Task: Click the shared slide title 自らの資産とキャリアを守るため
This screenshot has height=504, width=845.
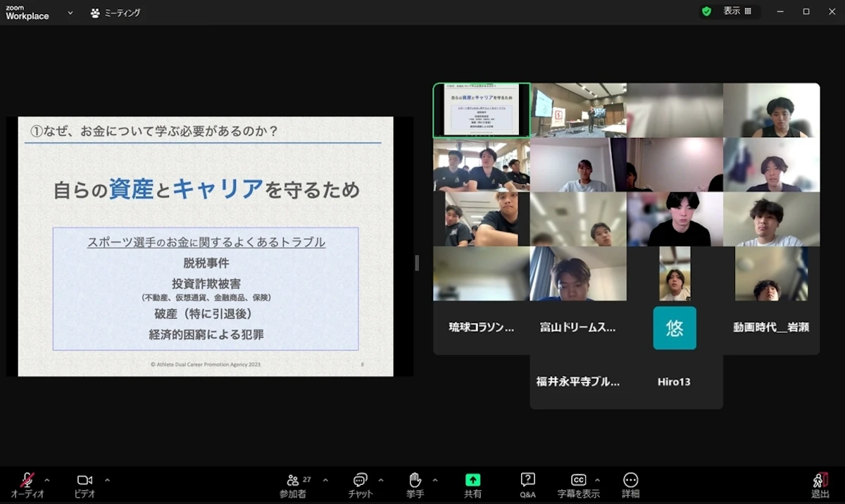Action: (x=206, y=189)
